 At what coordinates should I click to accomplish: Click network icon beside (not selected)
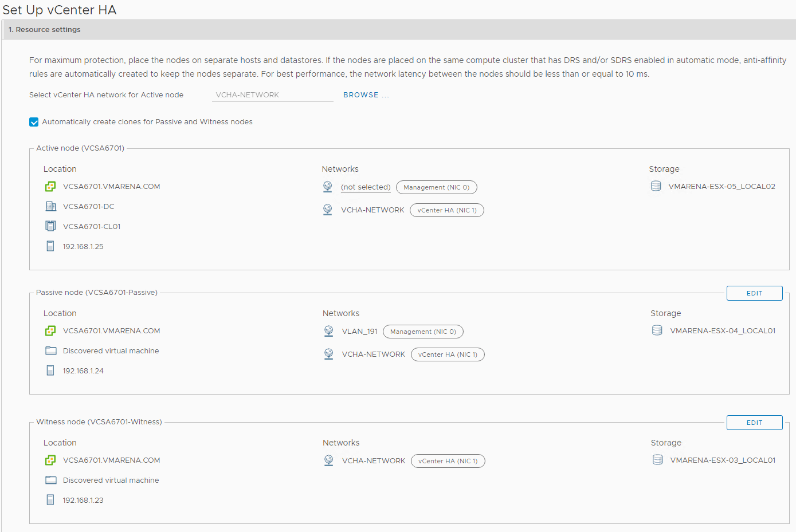[x=328, y=187]
